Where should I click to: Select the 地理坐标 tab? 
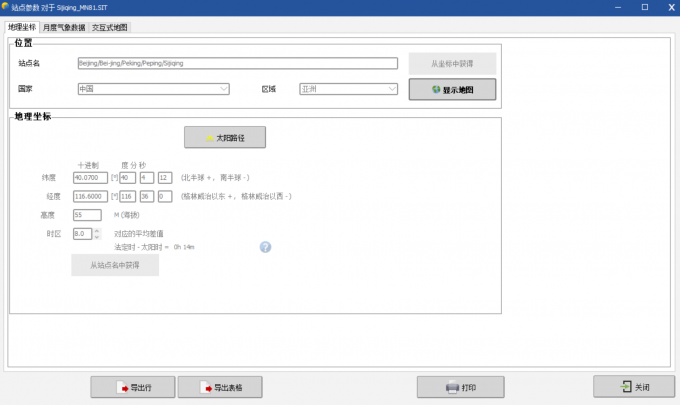(x=22, y=27)
